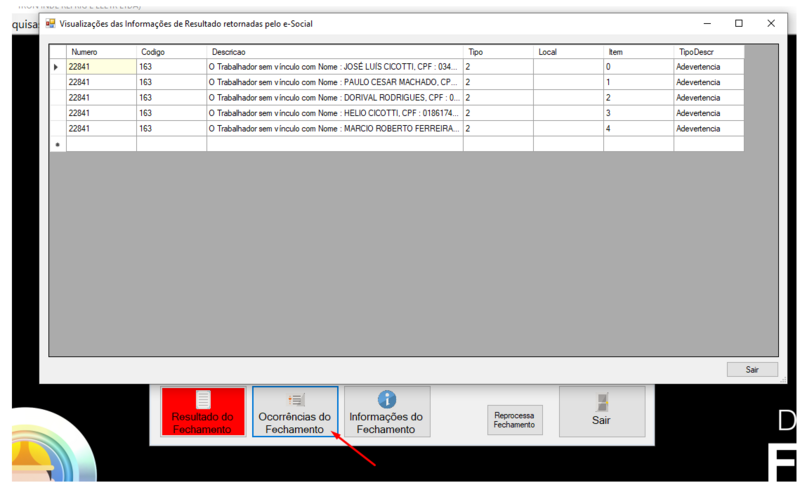Select description cell for MARCIO ROBERTO FERREIRA
This screenshot has width=800, height=490.
[335, 129]
